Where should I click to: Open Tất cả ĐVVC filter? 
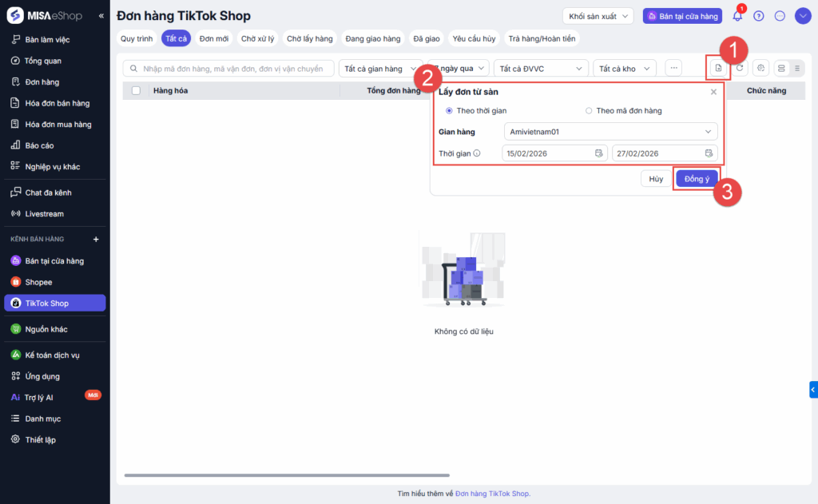541,69
